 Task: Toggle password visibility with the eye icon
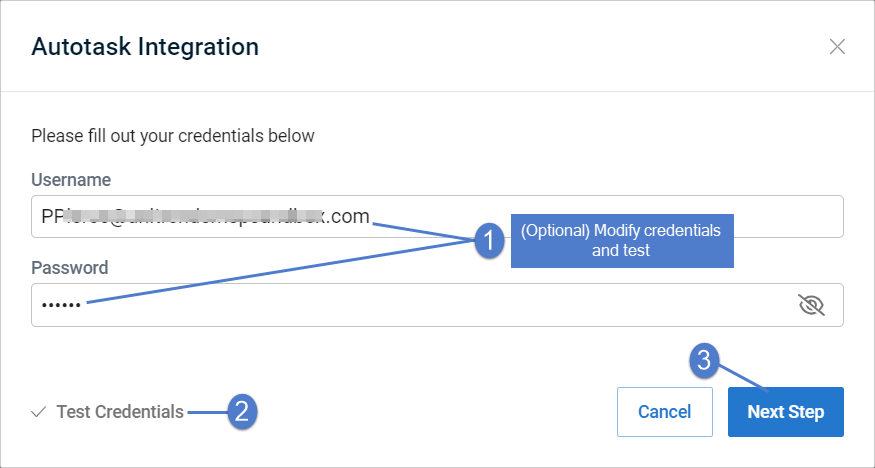[811, 305]
